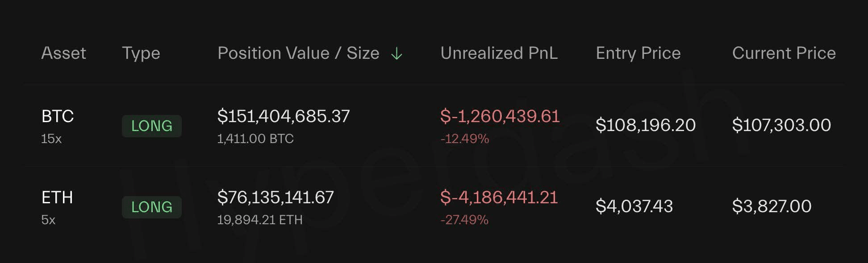The image size is (868, 263).
Task: Select BTC position value $151,404,685.37
Action: click(x=284, y=116)
